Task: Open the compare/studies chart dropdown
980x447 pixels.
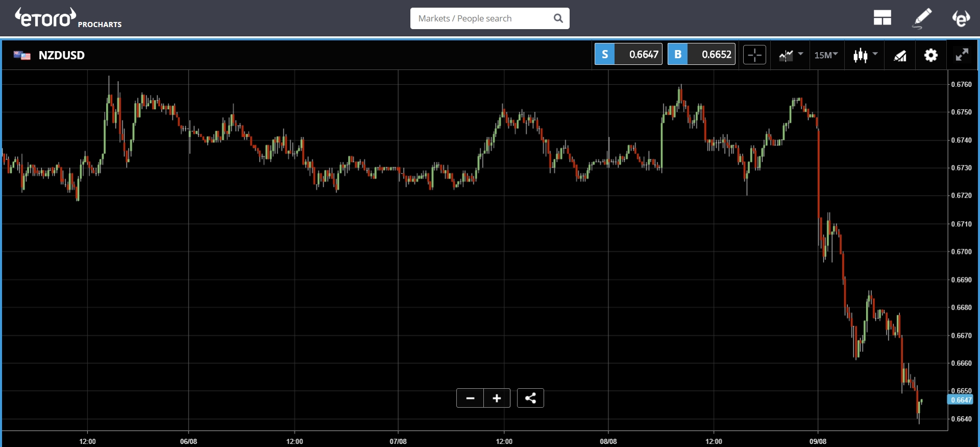Action: (791, 55)
